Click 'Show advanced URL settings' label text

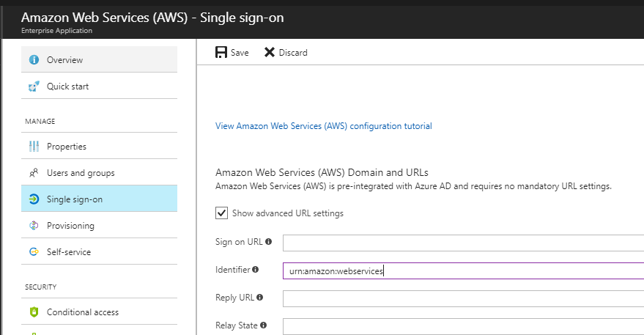tap(287, 213)
